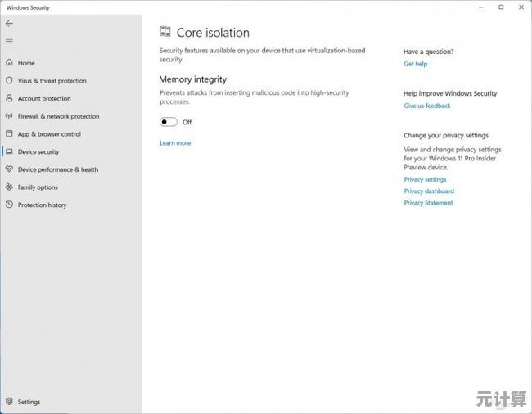Image resolution: width=532 pixels, height=414 pixels.
Task: Click the Give us feedback link
Action: coord(426,106)
